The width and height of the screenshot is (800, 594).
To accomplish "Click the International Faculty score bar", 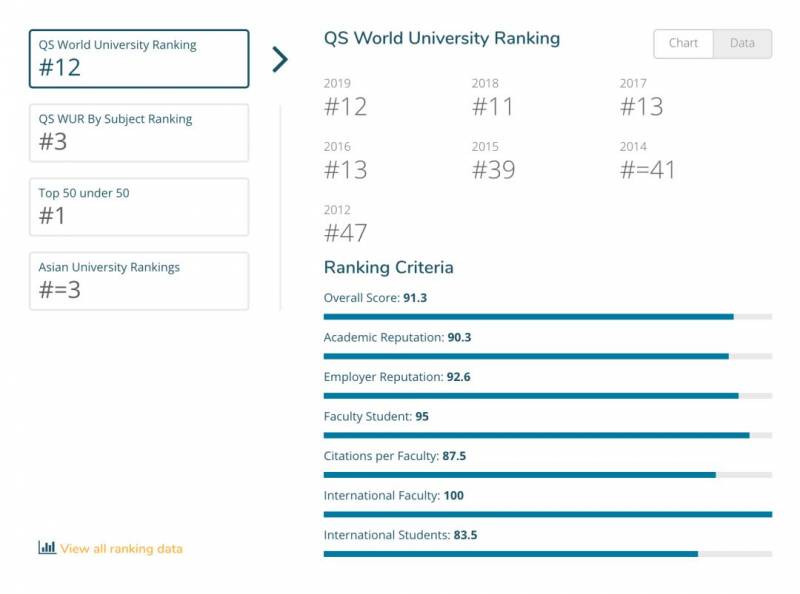I will [x=547, y=514].
